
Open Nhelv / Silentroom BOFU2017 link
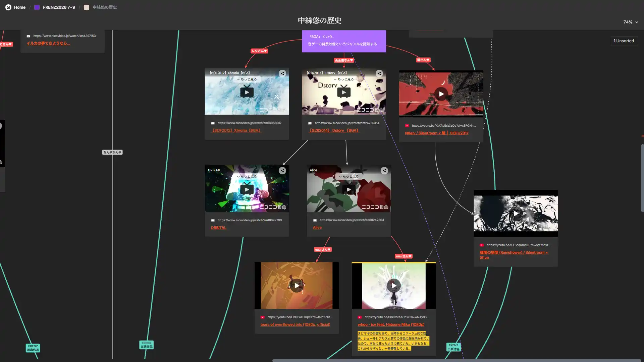[x=437, y=133]
